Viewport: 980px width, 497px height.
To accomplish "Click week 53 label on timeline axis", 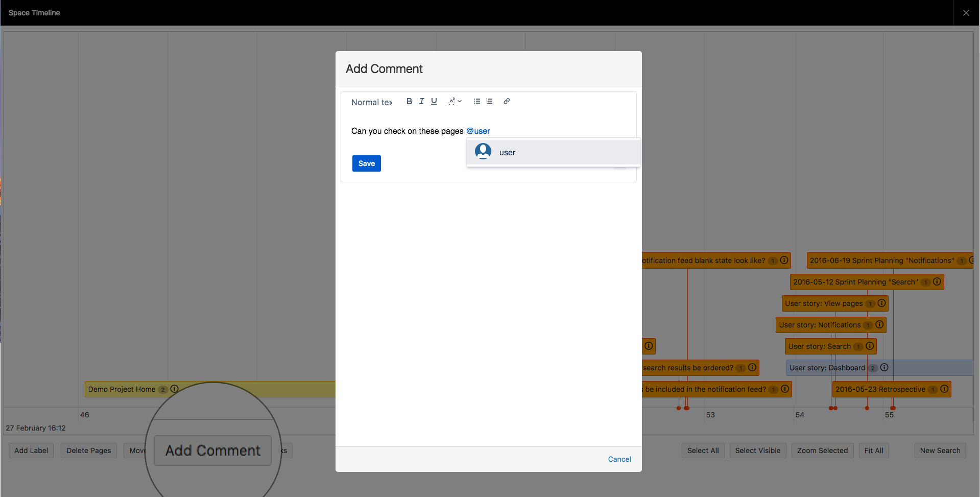I will (710, 415).
